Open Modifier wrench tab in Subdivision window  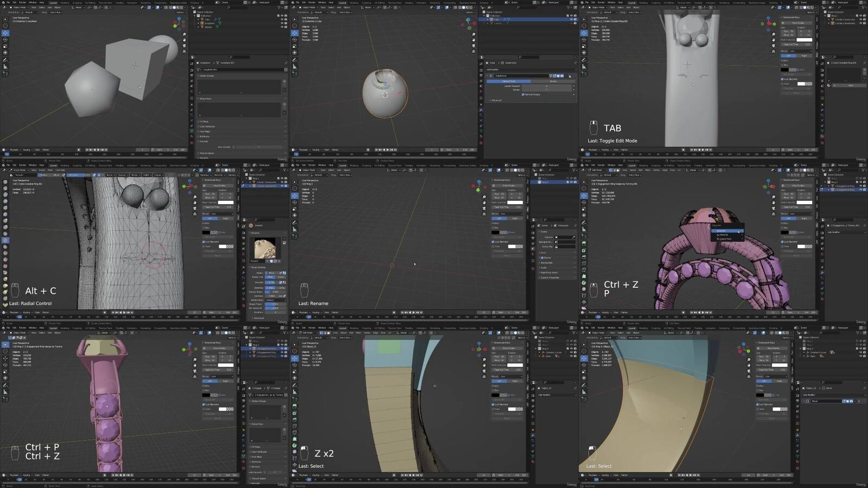(481, 110)
